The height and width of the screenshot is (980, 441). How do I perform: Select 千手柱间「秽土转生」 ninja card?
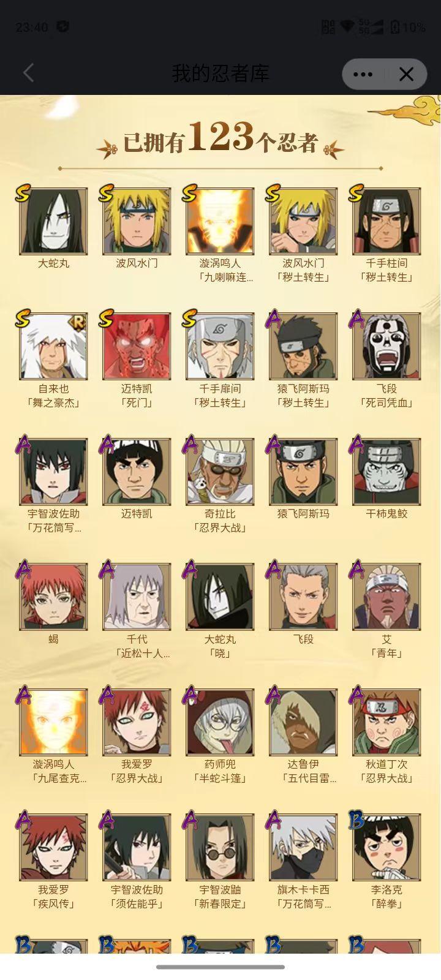coord(386,221)
